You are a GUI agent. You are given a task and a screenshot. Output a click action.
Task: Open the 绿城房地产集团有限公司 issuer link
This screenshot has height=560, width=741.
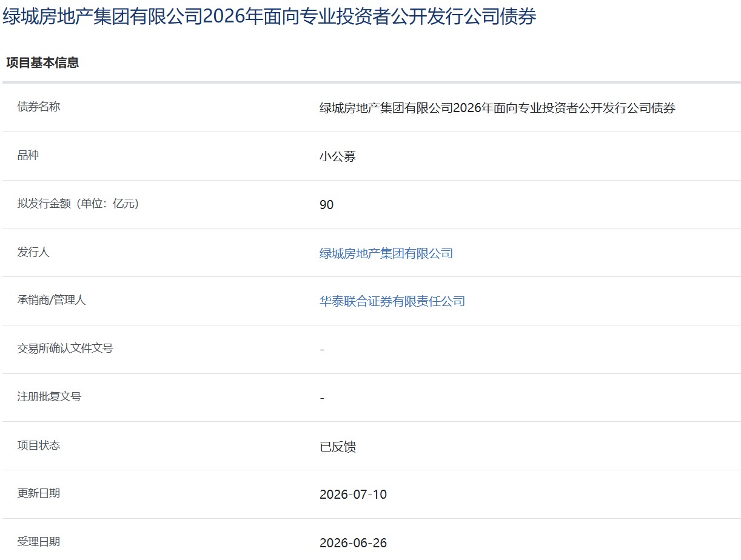coord(386,253)
